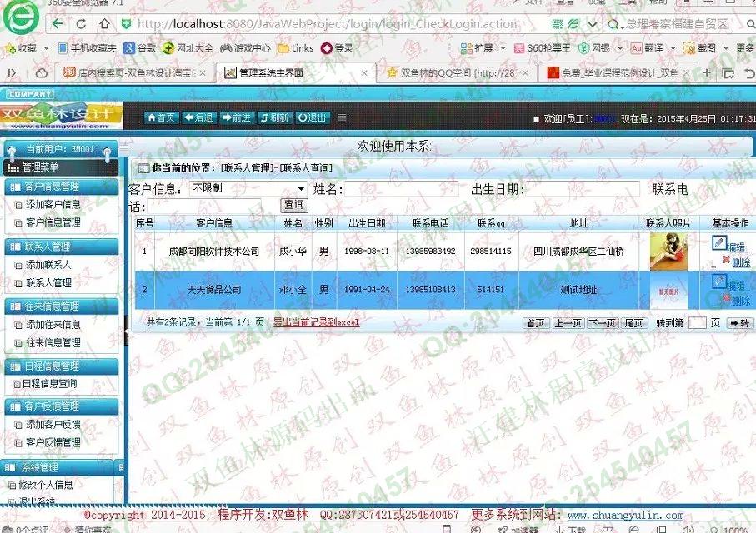Click 上一页 pagination button
Viewport: 756px width, 533px height.
pyautogui.click(x=568, y=323)
